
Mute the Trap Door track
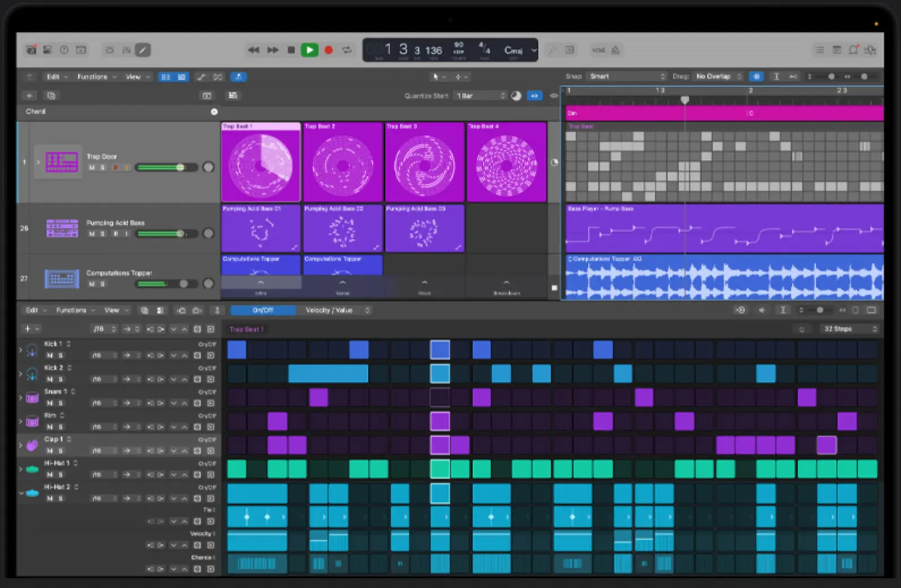[92, 168]
